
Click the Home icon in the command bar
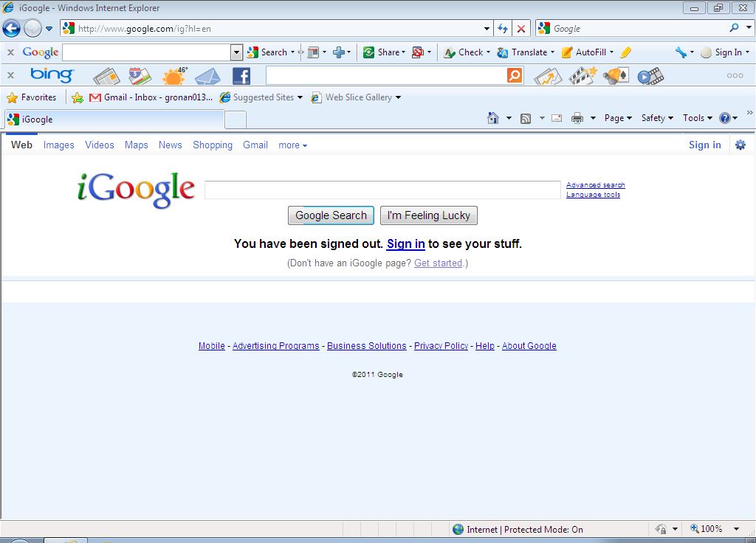coord(492,118)
